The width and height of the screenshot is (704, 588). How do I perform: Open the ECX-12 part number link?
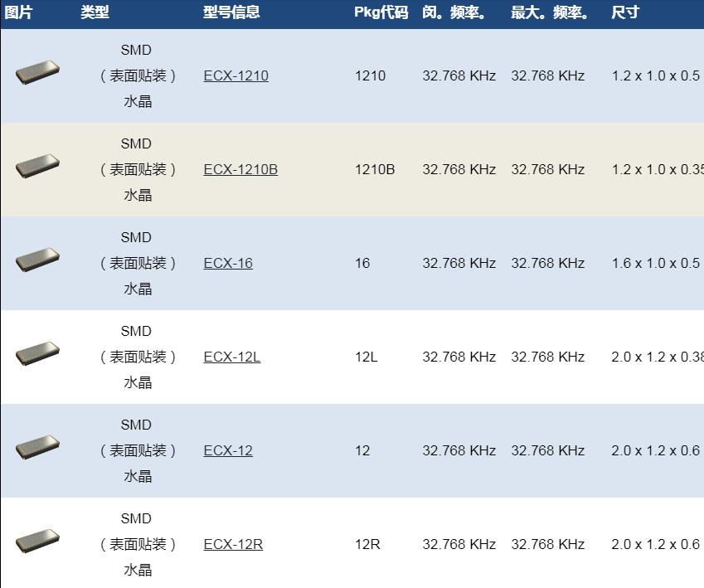point(228,450)
